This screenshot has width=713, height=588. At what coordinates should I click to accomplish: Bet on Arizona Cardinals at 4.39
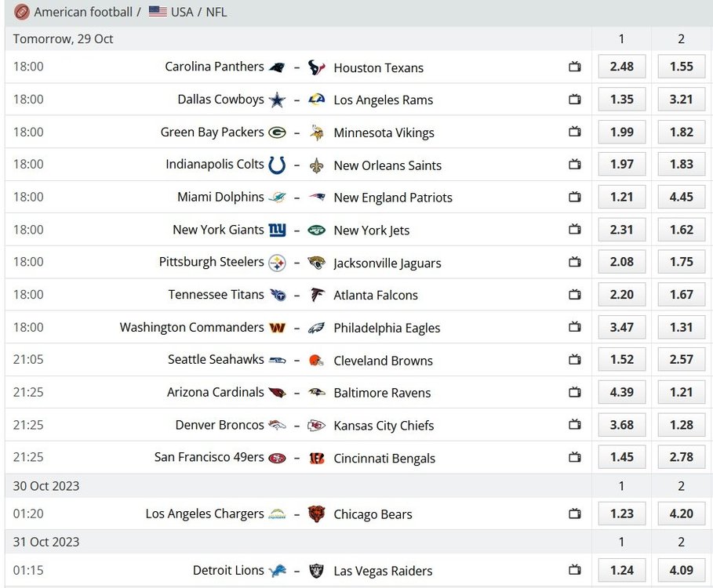[621, 393]
